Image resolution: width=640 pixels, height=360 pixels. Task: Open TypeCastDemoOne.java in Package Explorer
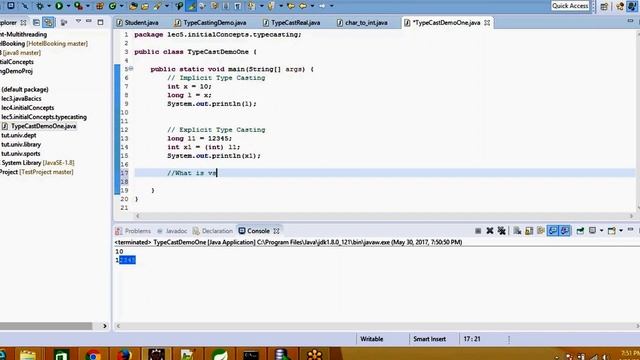pyautogui.click(x=39, y=126)
